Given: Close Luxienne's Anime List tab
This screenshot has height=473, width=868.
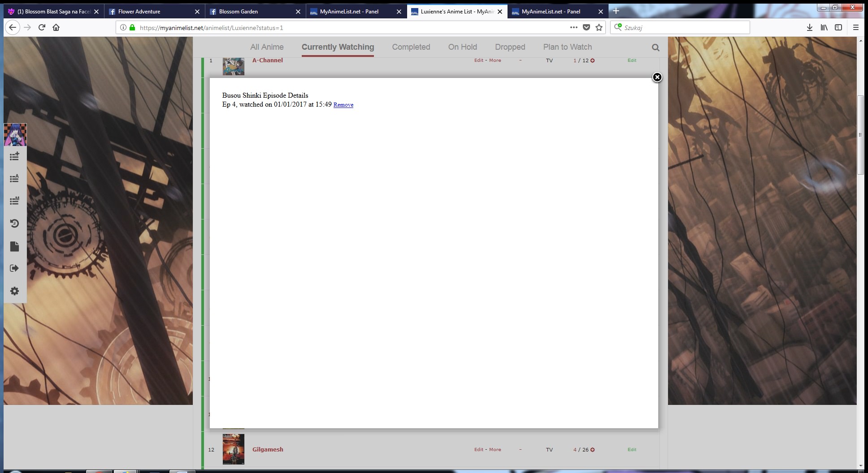Looking at the screenshot, I should [500, 12].
